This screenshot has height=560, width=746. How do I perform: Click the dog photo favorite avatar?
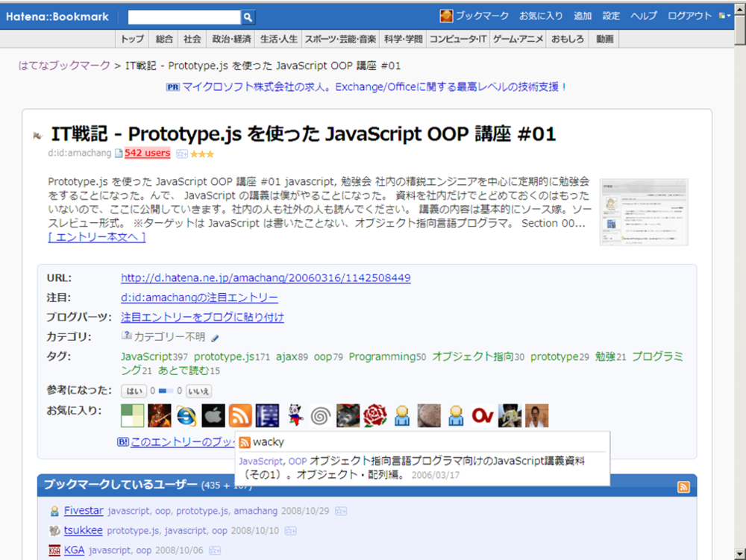(x=348, y=415)
